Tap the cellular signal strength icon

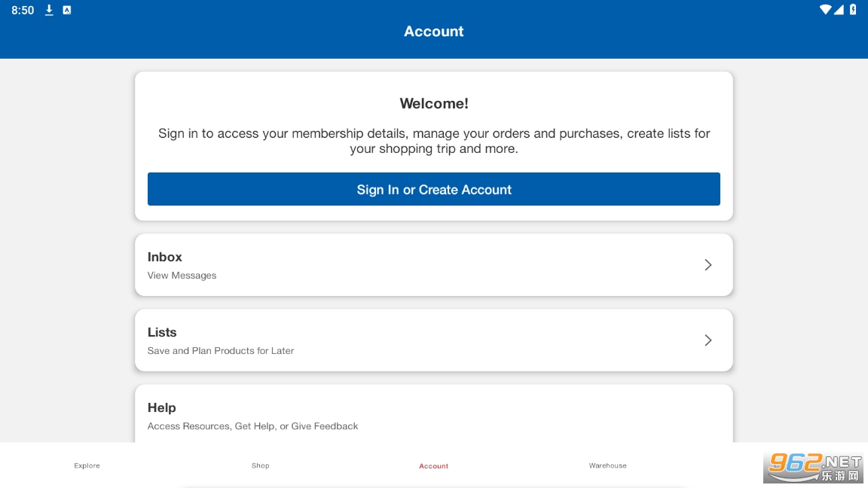[839, 10]
